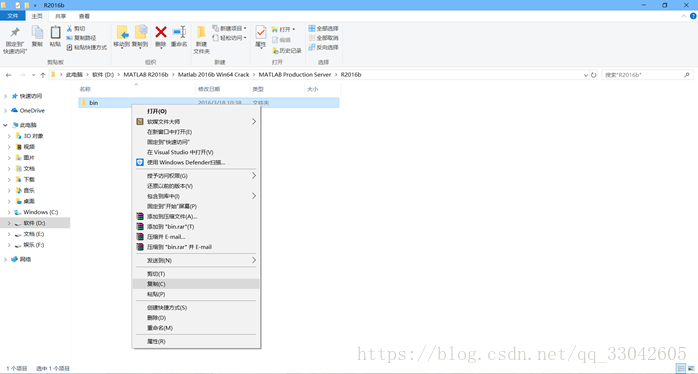Click Select all (全部选择) in ribbon

(324, 28)
